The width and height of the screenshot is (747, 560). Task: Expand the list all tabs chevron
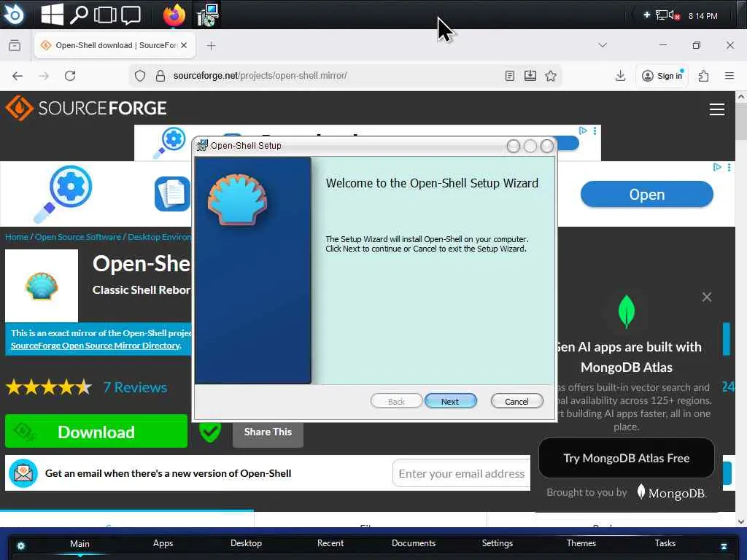(x=602, y=44)
